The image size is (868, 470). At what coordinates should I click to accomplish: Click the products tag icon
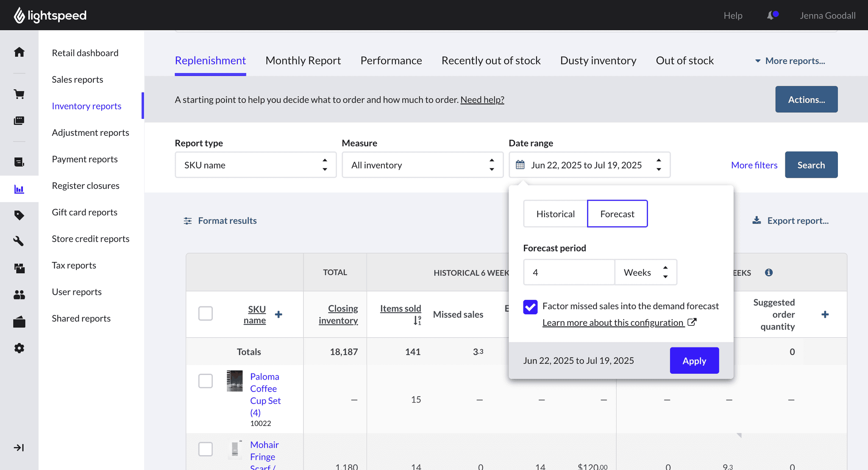coord(19,215)
